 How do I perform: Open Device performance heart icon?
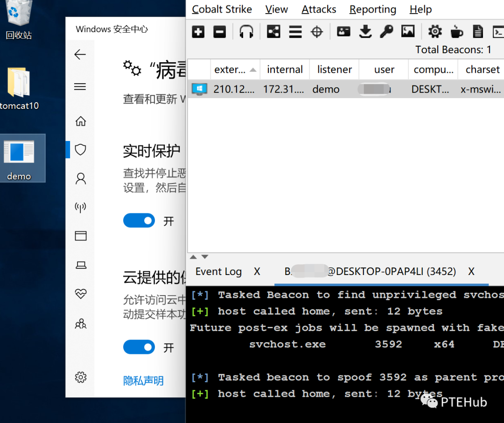coord(81,293)
